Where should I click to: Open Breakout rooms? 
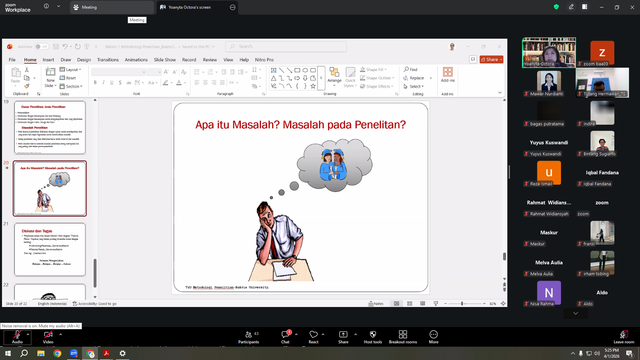[x=403, y=337]
